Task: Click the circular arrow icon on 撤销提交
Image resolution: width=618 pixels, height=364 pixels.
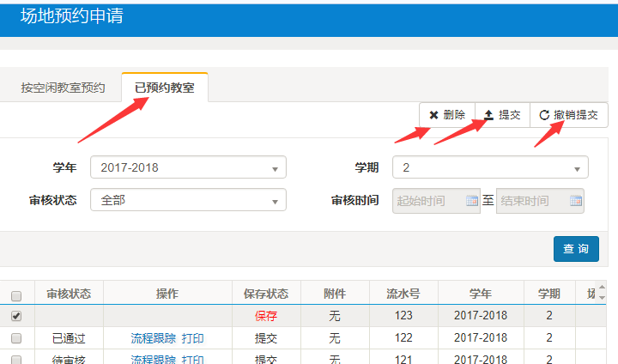Action: click(x=544, y=115)
